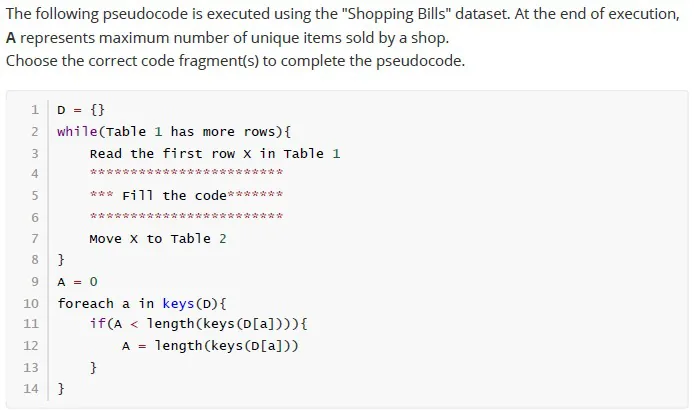Click 'Read the first row X' line
Screen dimensions: 695x410
tap(215, 154)
